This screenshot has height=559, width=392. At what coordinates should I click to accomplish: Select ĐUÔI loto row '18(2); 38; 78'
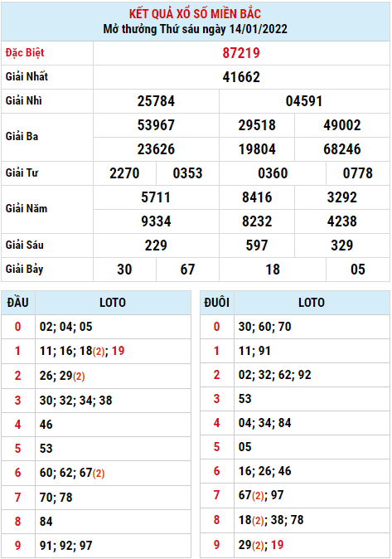point(271,520)
